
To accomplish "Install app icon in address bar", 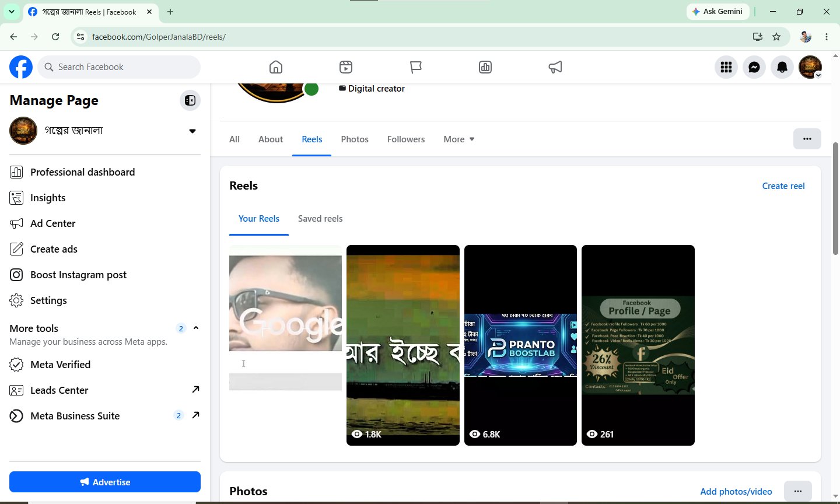I will click(757, 37).
